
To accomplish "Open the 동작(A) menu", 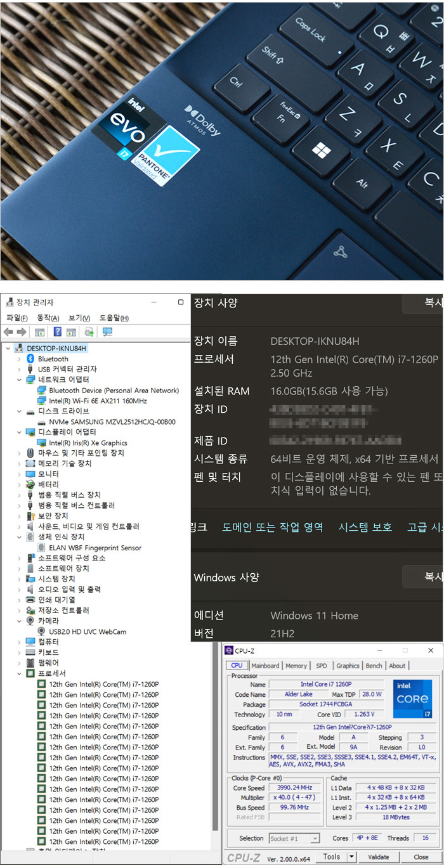I will point(48,318).
